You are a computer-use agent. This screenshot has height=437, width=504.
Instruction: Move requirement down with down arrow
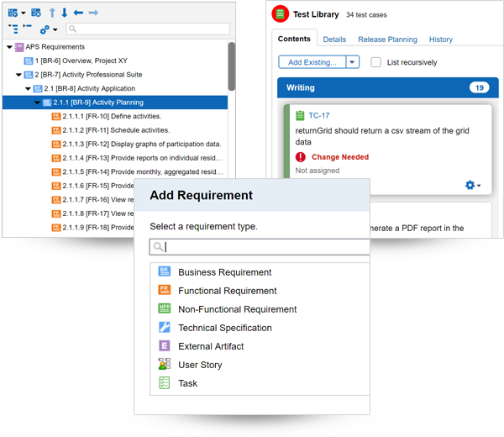pyautogui.click(x=65, y=13)
